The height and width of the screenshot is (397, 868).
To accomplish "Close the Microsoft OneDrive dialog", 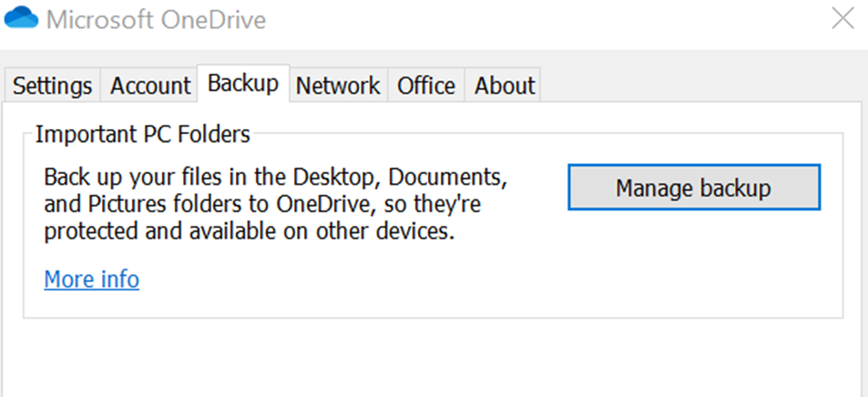I will [x=842, y=18].
